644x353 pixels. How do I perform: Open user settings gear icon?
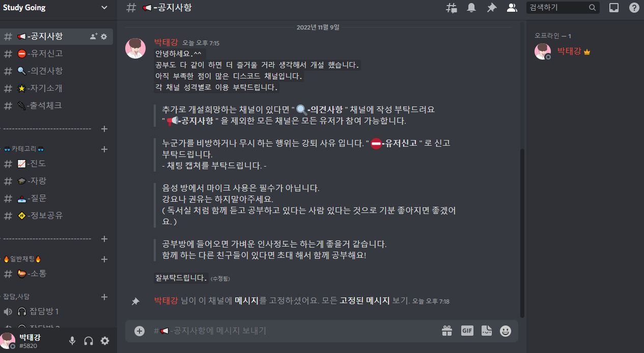(x=105, y=341)
